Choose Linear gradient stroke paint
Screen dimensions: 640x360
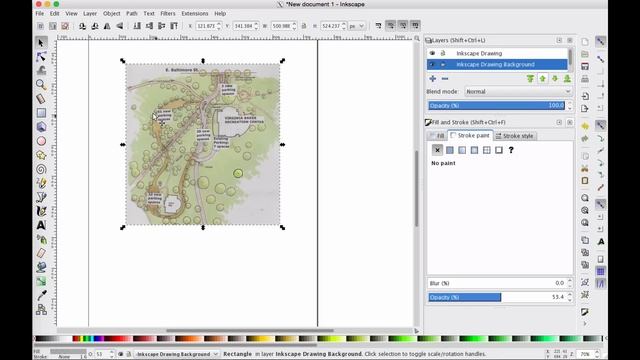(x=462, y=150)
